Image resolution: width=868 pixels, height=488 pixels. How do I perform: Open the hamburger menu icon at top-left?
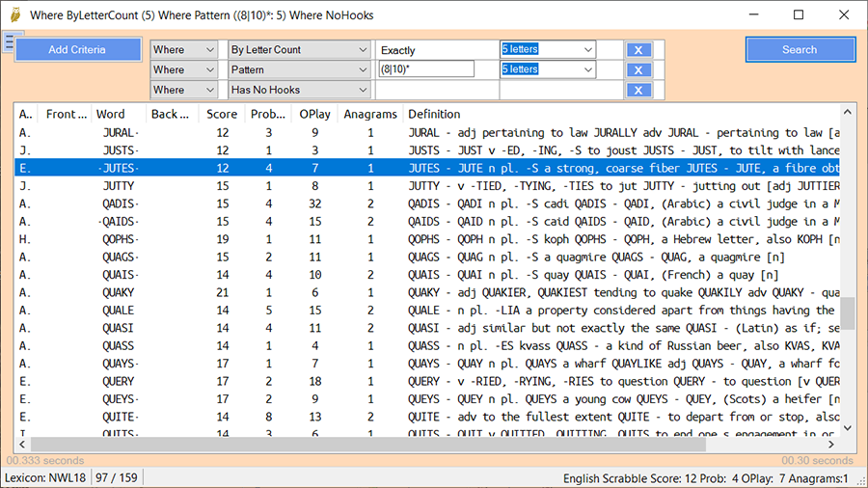tap(8, 42)
